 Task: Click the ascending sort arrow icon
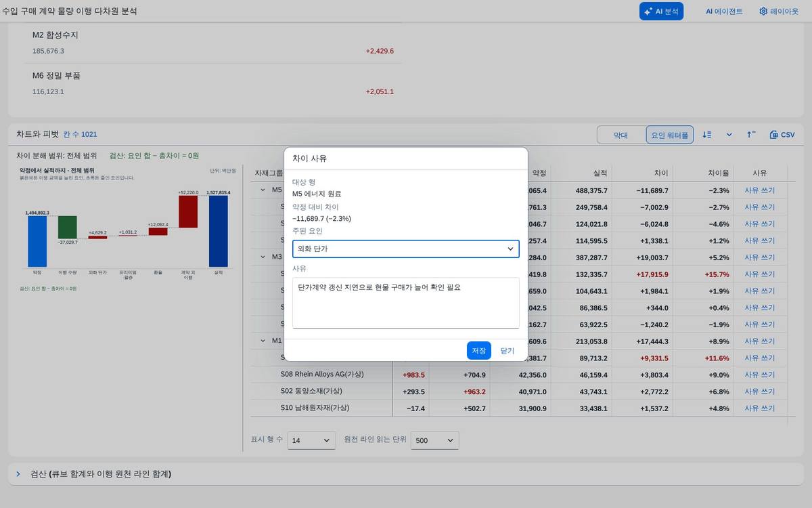click(751, 135)
